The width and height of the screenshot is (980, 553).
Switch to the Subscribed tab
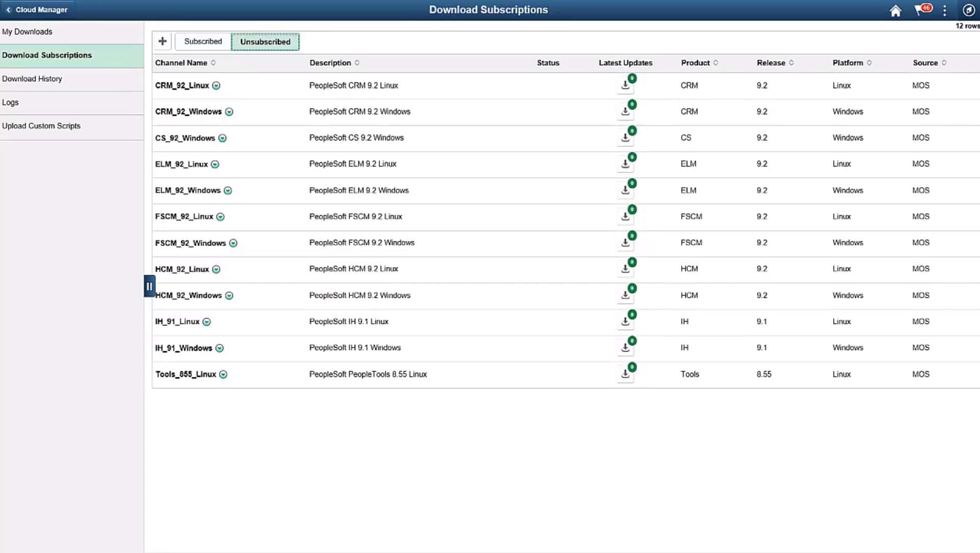pos(203,41)
